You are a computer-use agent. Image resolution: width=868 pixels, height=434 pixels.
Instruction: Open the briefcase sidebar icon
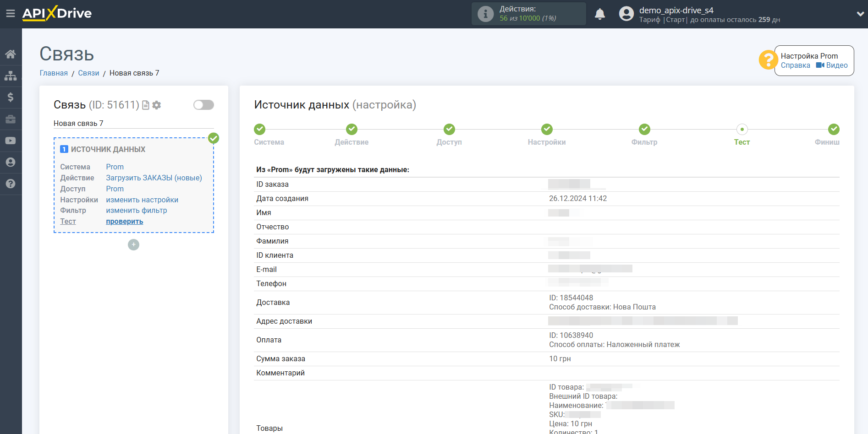[11, 119]
